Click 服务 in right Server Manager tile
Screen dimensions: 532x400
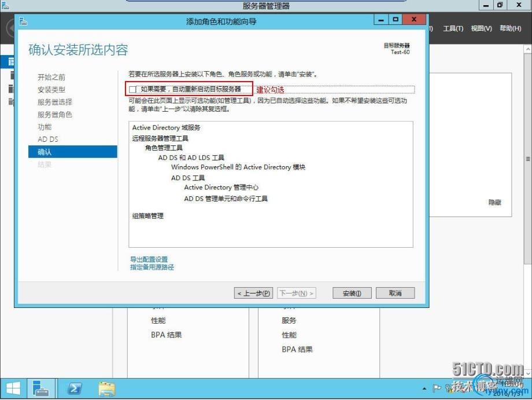pos(289,321)
